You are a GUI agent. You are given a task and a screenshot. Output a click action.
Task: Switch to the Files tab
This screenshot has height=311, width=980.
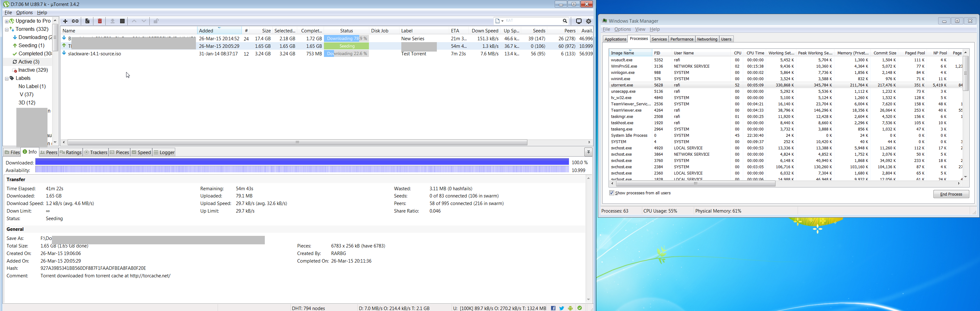[x=12, y=153]
